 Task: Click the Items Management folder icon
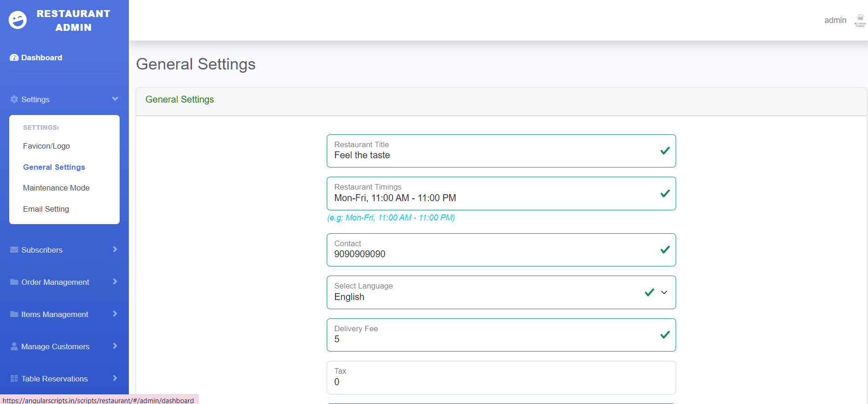click(x=14, y=314)
